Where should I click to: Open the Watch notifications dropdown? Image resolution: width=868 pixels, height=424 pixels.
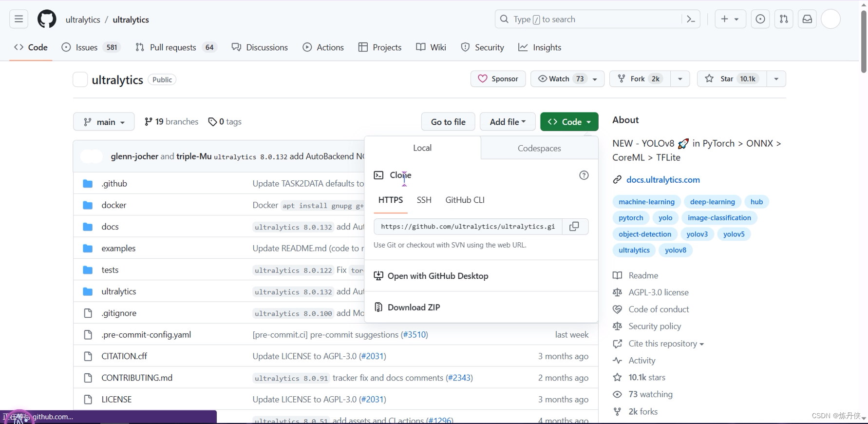point(568,78)
